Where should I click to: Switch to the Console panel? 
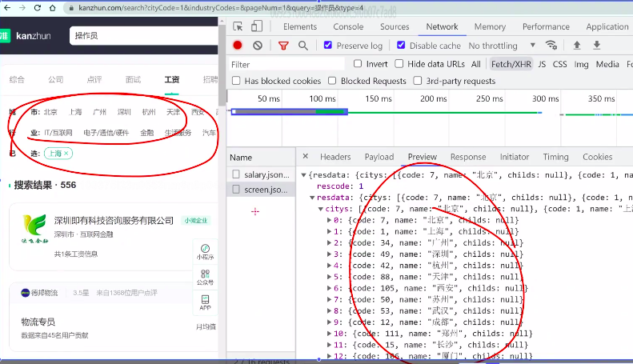348,26
